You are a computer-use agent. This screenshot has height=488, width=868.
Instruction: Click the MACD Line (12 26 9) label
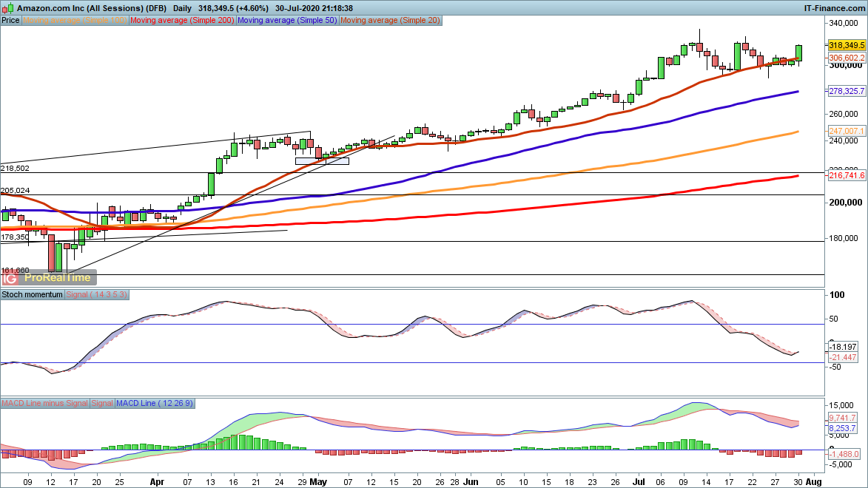point(155,404)
